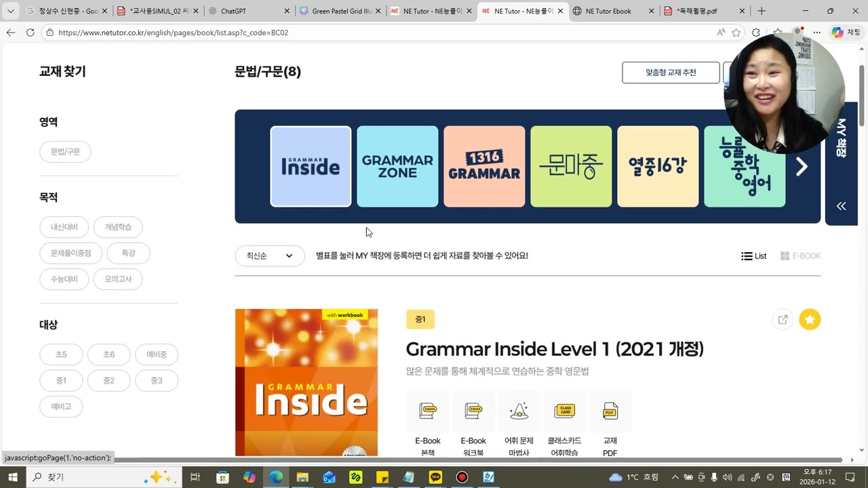Open KakaoTalk from the taskbar
The image size is (868, 488).
pyautogui.click(x=435, y=477)
